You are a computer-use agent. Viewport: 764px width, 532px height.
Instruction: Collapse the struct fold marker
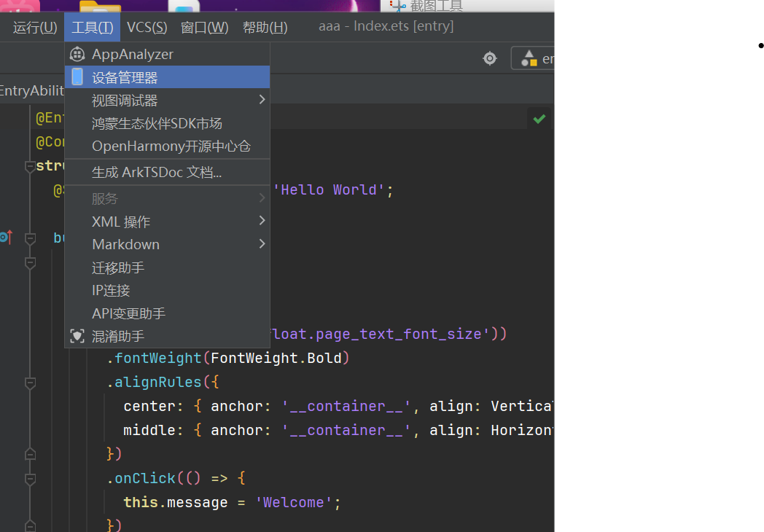pos(30,167)
